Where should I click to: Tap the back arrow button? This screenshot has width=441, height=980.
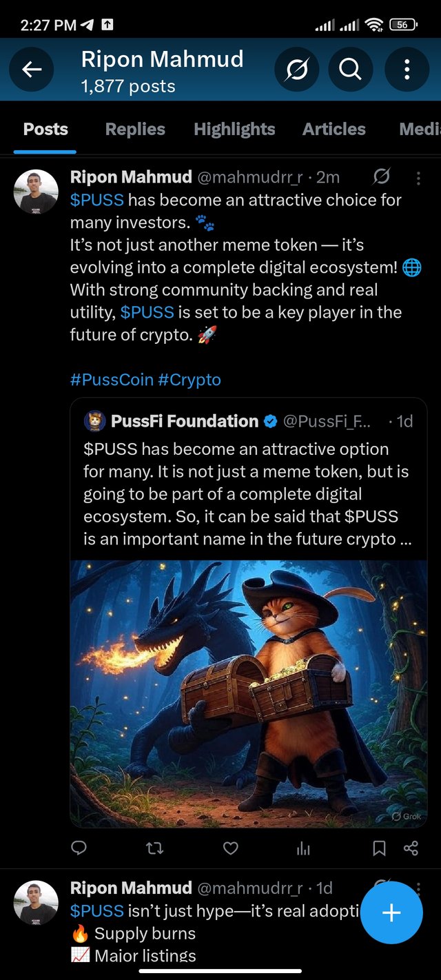coord(32,69)
